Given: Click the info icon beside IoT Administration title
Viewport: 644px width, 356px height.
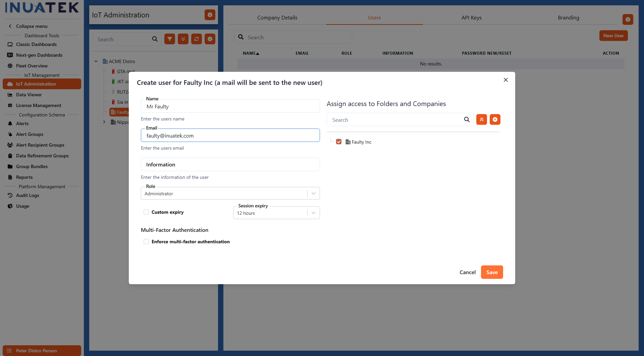Looking at the screenshot, I should pos(210,15).
